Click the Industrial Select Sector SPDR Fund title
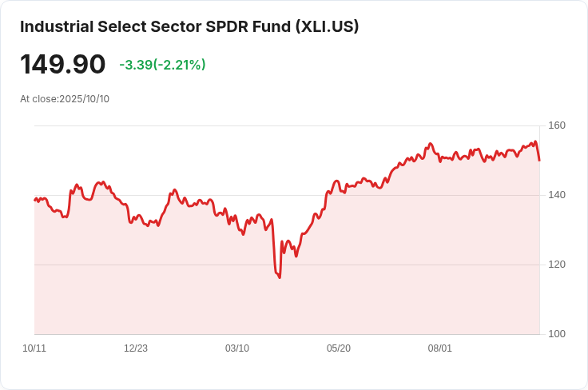 189,27
